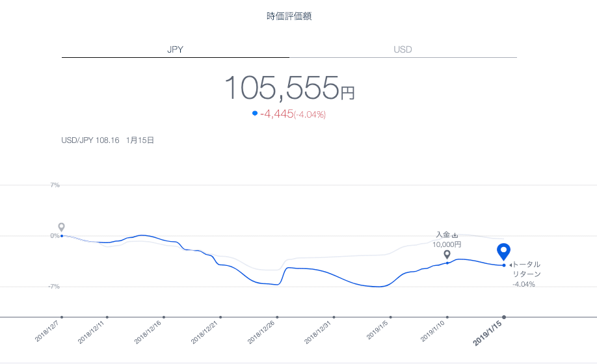Click the small arrow beside トータルリターン
Viewport: 597px width, 364px height.
point(511,265)
